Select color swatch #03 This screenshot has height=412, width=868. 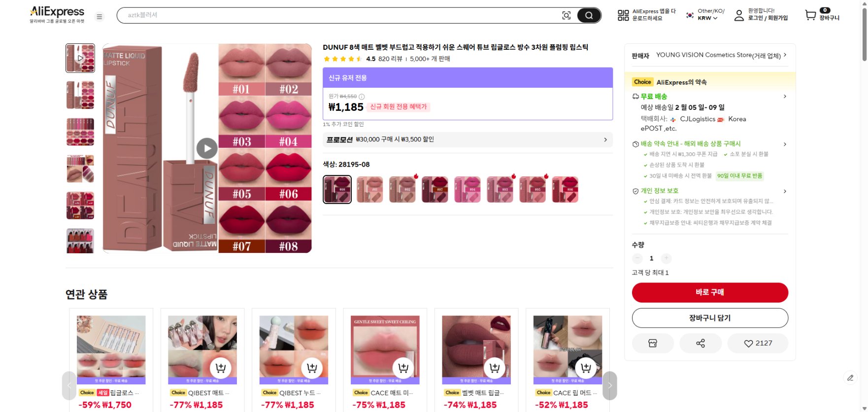pyautogui.click(x=500, y=189)
